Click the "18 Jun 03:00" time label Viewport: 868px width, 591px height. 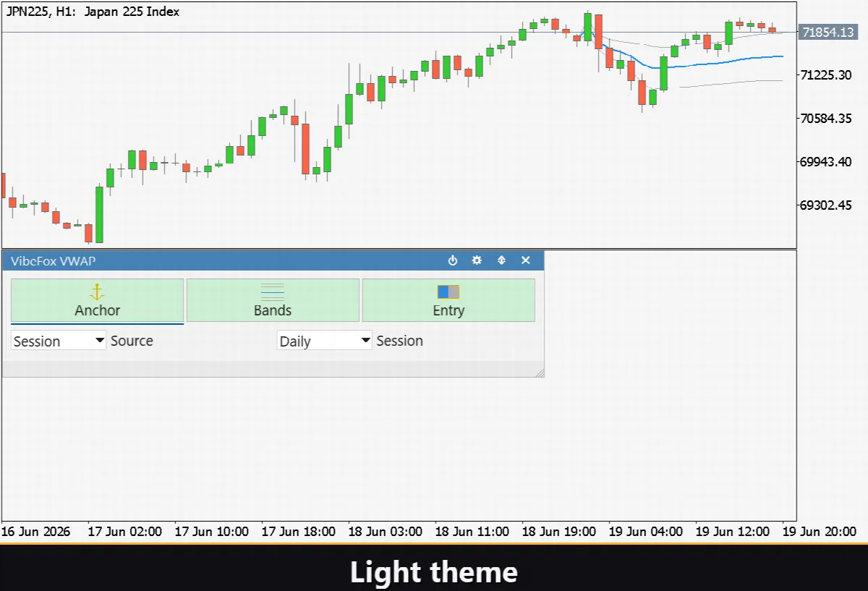point(385,531)
